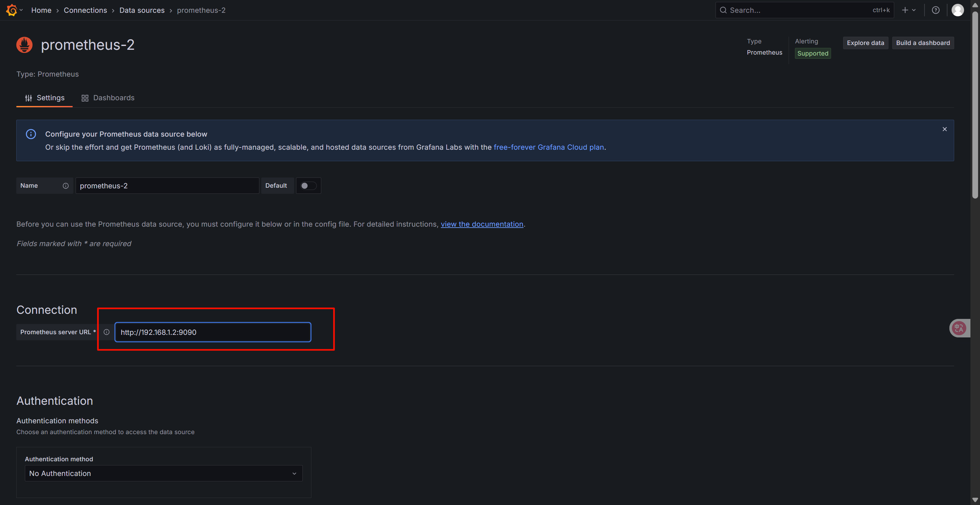
Task: Click the plus add new icon
Action: pyautogui.click(x=905, y=10)
